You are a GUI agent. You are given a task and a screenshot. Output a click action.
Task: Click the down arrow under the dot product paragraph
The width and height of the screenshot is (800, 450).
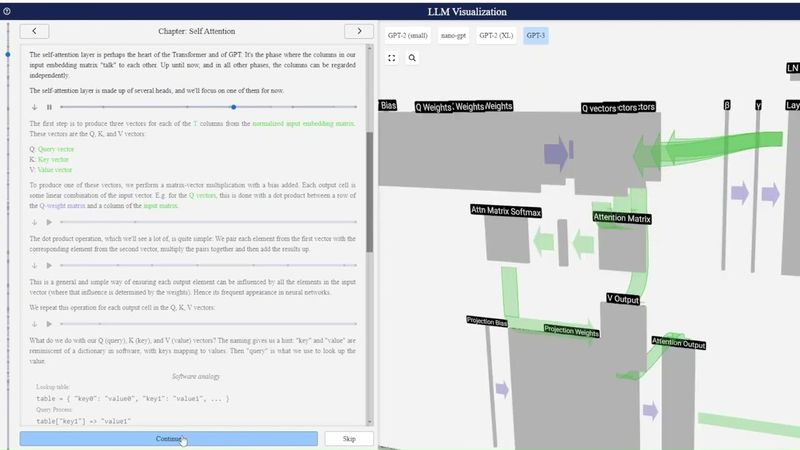(34, 266)
